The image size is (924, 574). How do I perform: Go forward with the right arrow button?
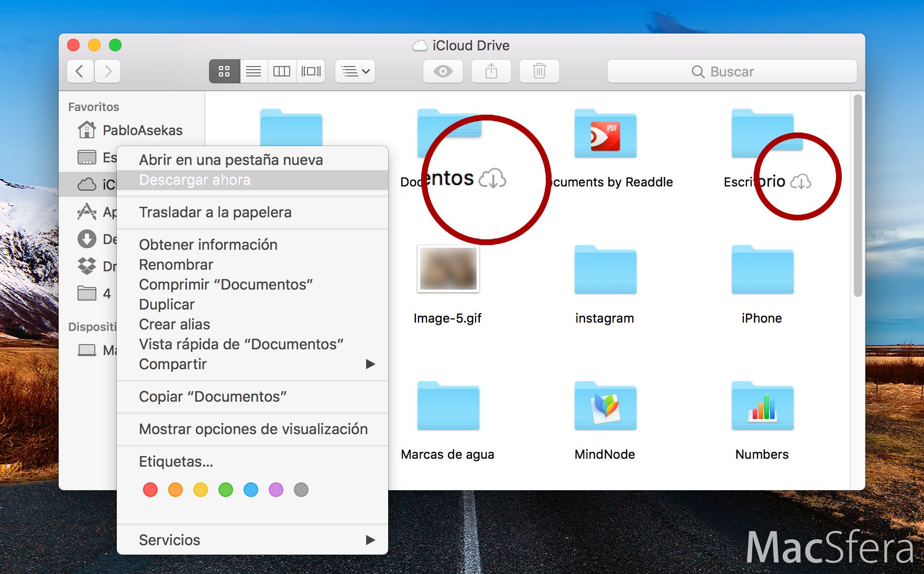pos(108,71)
